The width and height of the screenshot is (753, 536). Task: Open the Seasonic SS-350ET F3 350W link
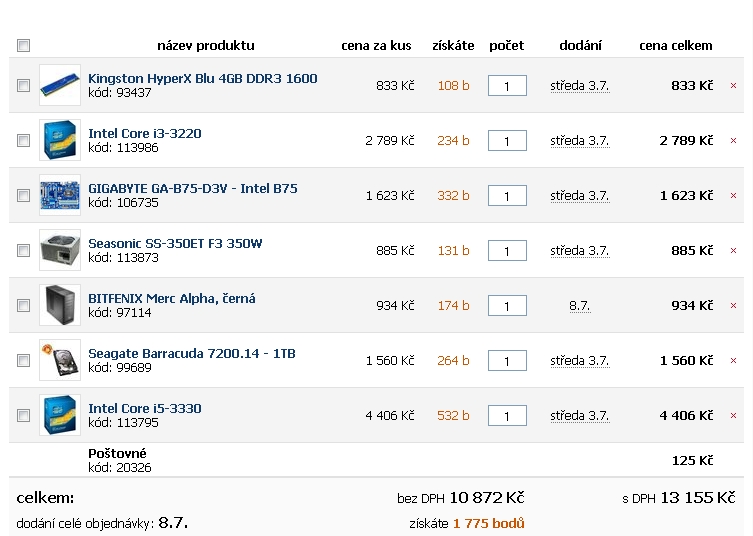pyautogui.click(x=175, y=244)
